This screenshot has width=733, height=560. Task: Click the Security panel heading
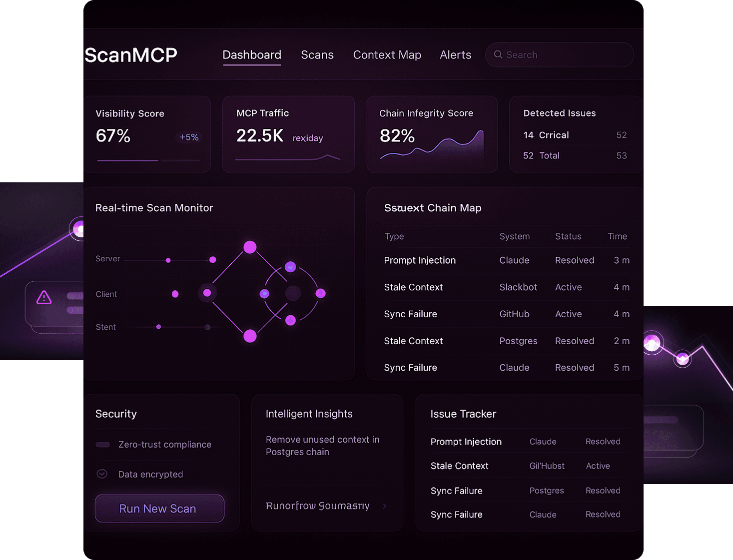[x=116, y=414]
